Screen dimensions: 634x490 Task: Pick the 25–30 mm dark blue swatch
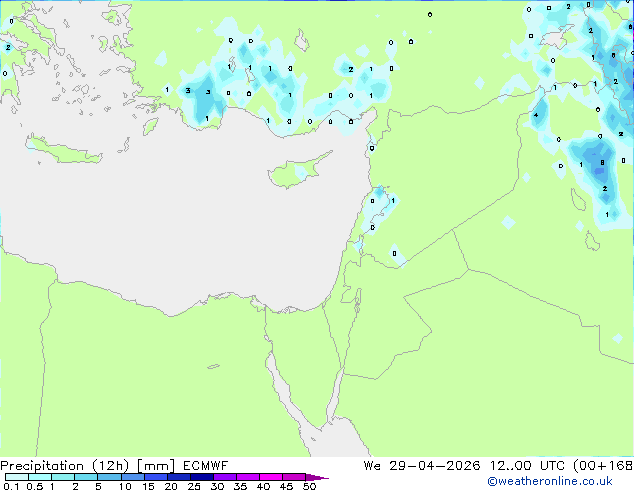tap(202, 477)
